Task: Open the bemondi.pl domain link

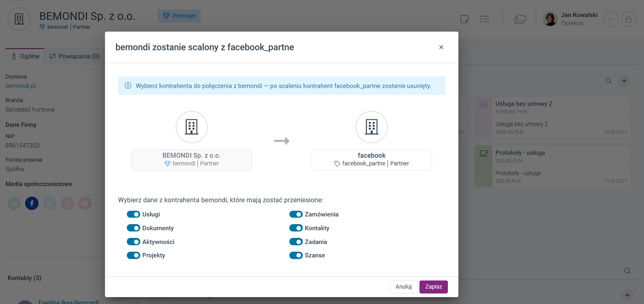Action: click(x=20, y=86)
